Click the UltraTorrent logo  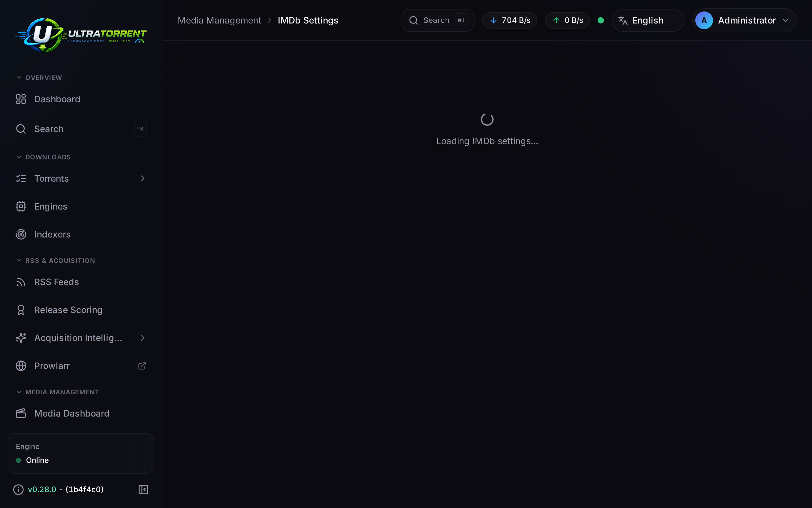(81, 35)
